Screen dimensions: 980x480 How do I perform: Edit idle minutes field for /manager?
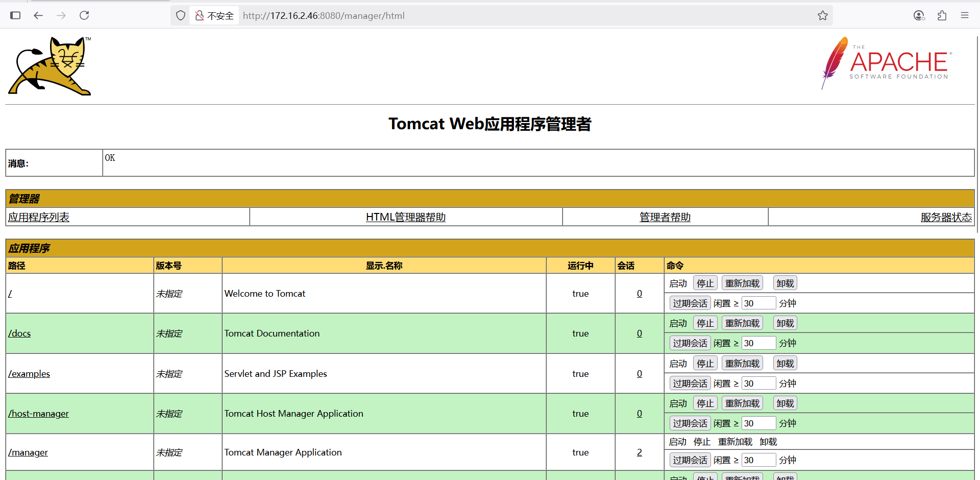(x=758, y=460)
